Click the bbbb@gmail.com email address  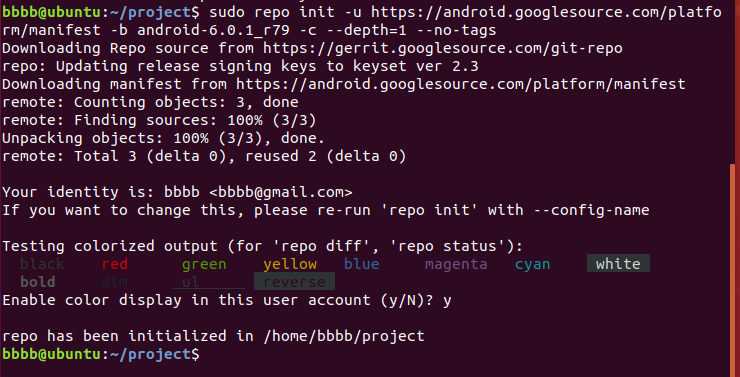coord(281,192)
